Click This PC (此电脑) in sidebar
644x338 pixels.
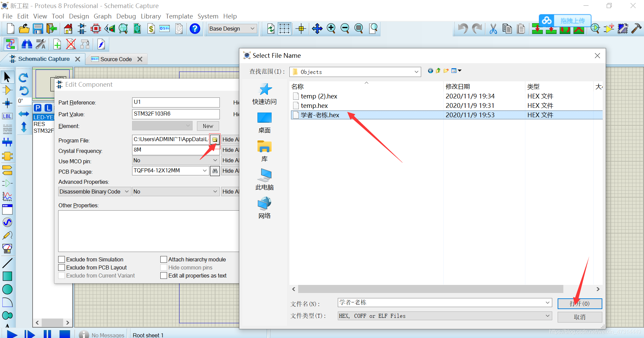click(265, 180)
